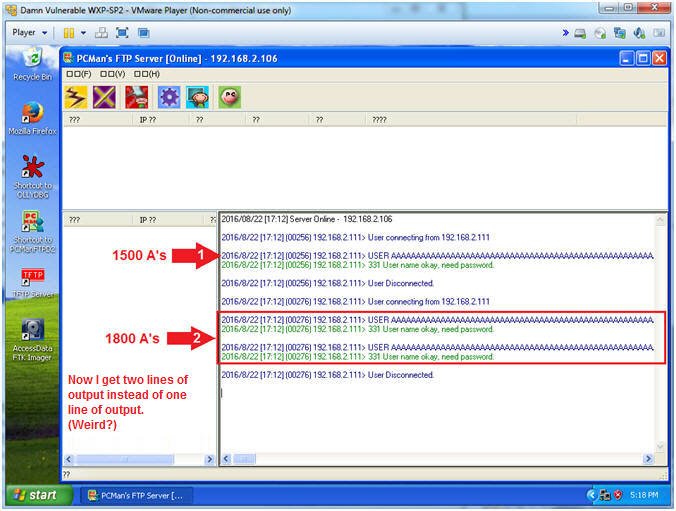Click (00276) 'User Disconnected' log line
676x511 pixels.
327,375
